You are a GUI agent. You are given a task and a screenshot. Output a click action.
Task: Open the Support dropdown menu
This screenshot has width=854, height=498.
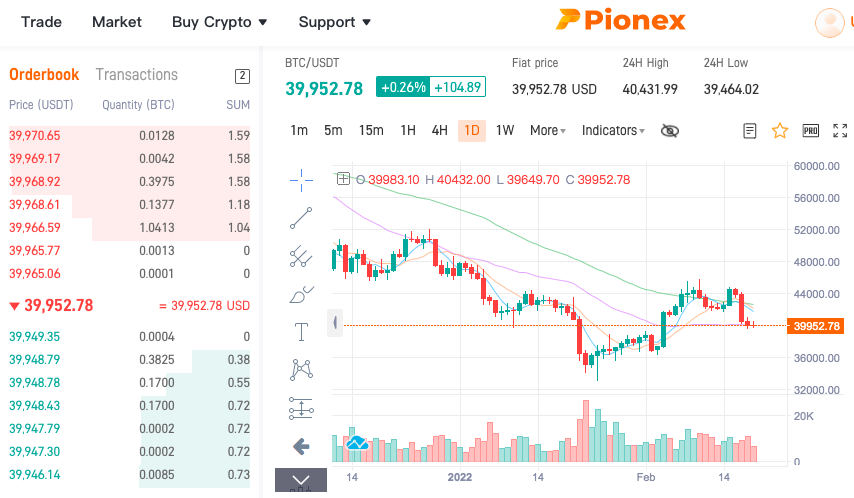[334, 22]
